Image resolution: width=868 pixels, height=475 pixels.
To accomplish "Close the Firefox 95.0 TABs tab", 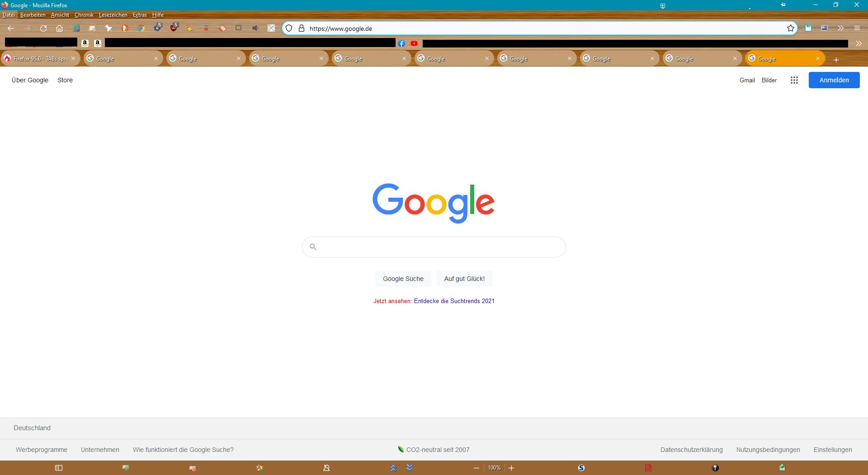I will click(x=73, y=58).
